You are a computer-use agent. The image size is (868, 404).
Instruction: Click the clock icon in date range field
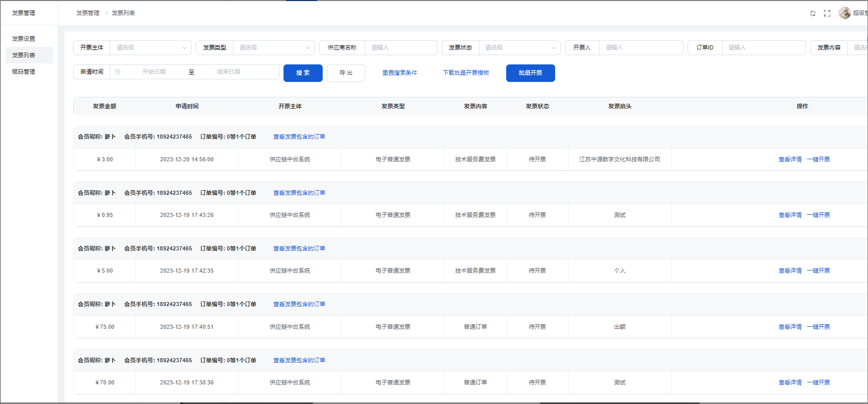point(118,72)
